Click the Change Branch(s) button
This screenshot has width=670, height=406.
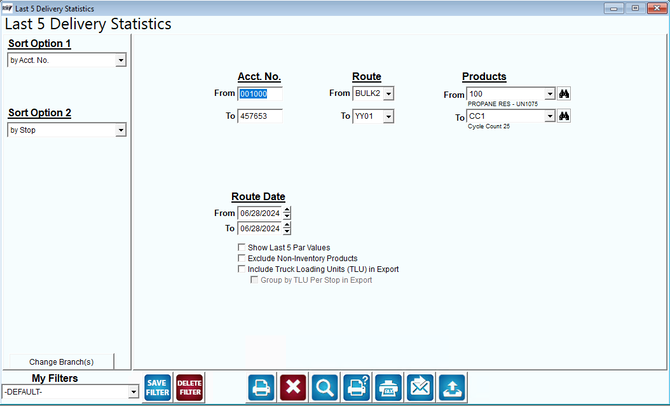tap(62, 362)
